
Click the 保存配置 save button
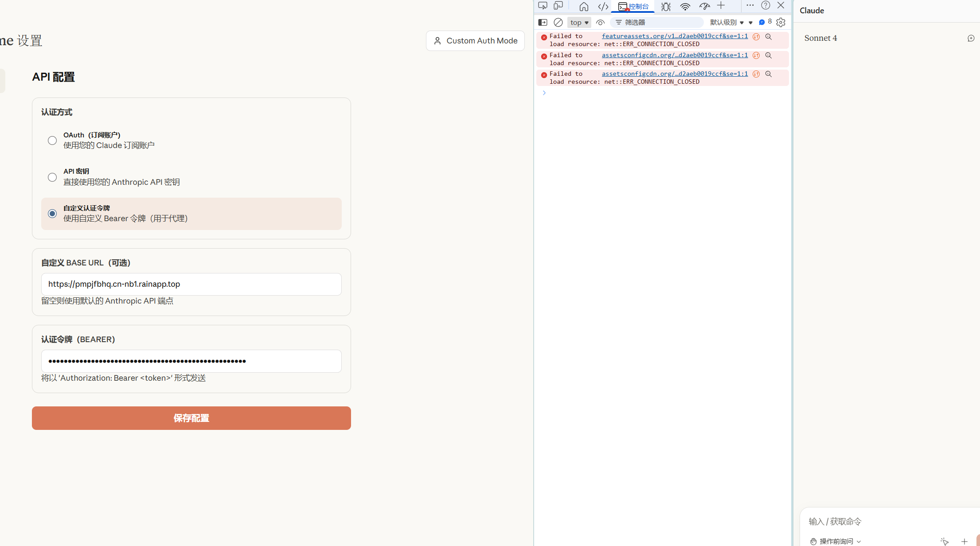click(x=191, y=418)
